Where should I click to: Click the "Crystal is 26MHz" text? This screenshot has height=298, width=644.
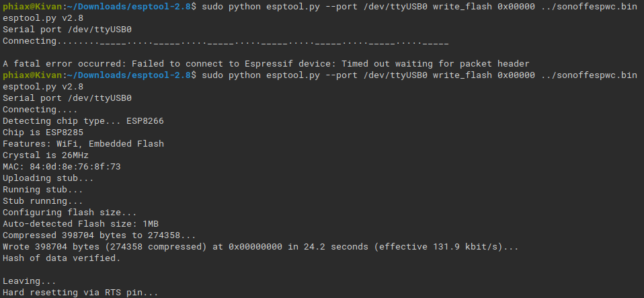46,155
